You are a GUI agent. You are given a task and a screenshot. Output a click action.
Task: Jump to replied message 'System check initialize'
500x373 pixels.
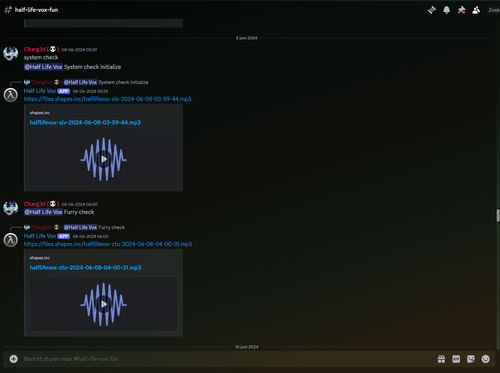124,82
